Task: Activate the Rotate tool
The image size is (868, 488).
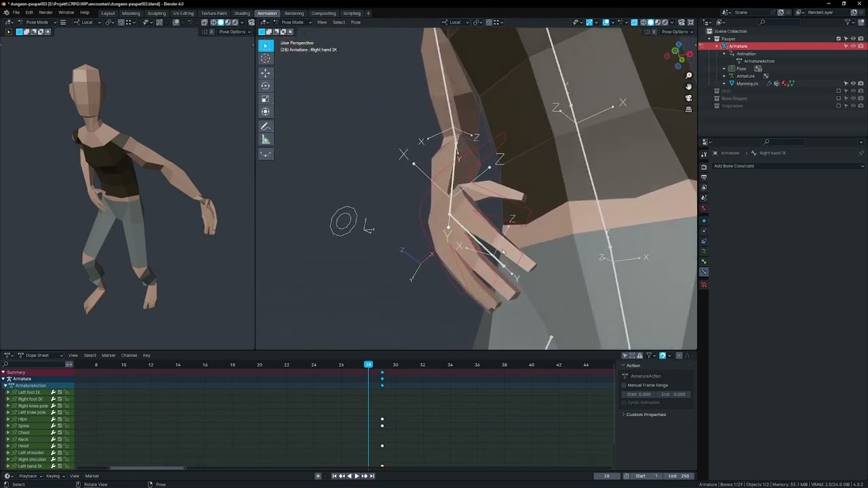Action: (x=266, y=85)
